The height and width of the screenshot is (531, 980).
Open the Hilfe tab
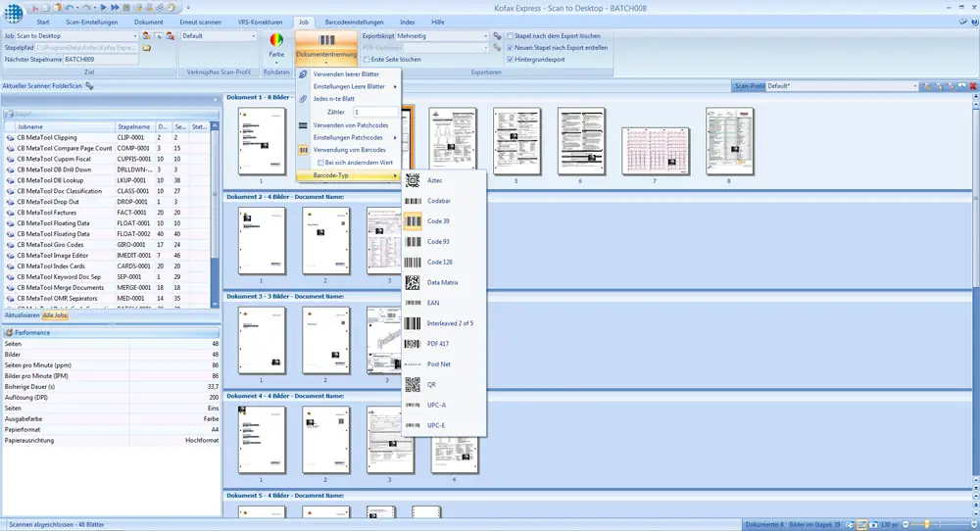click(x=438, y=23)
